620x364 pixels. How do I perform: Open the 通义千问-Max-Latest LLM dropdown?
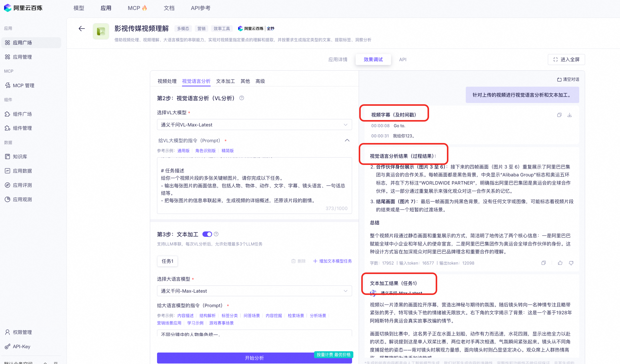pyautogui.click(x=254, y=291)
